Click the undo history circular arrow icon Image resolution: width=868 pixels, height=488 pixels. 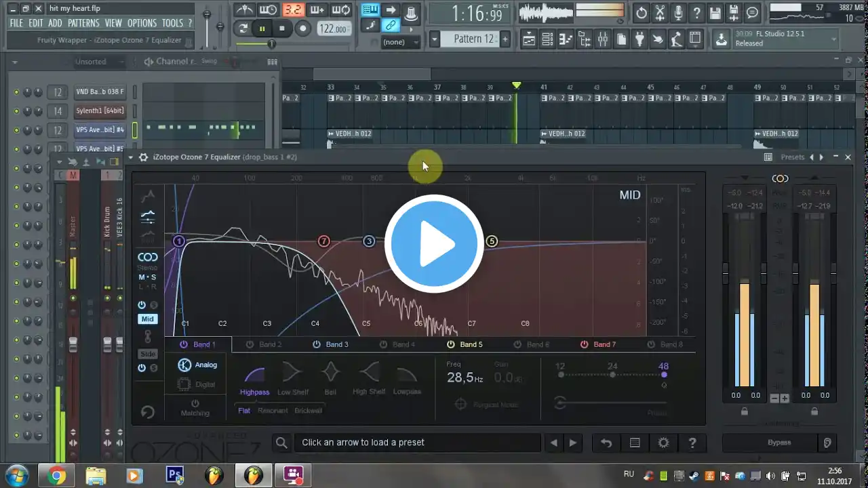pyautogui.click(x=642, y=13)
